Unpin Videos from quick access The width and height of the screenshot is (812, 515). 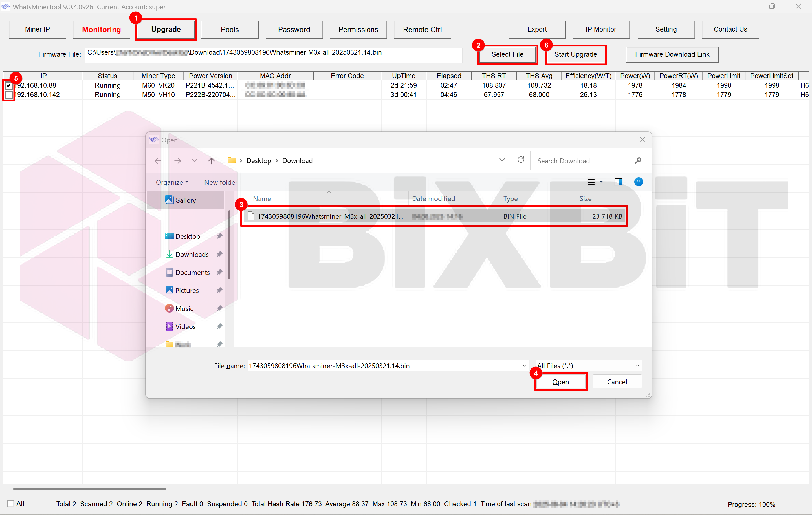click(x=219, y=327)
